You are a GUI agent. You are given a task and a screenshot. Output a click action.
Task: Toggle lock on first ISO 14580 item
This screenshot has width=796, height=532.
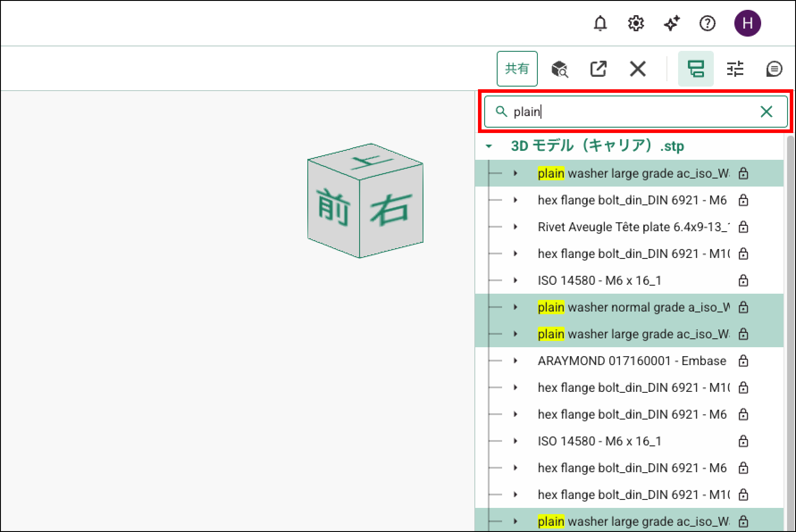pyautogui.click(x=743, y=280)
